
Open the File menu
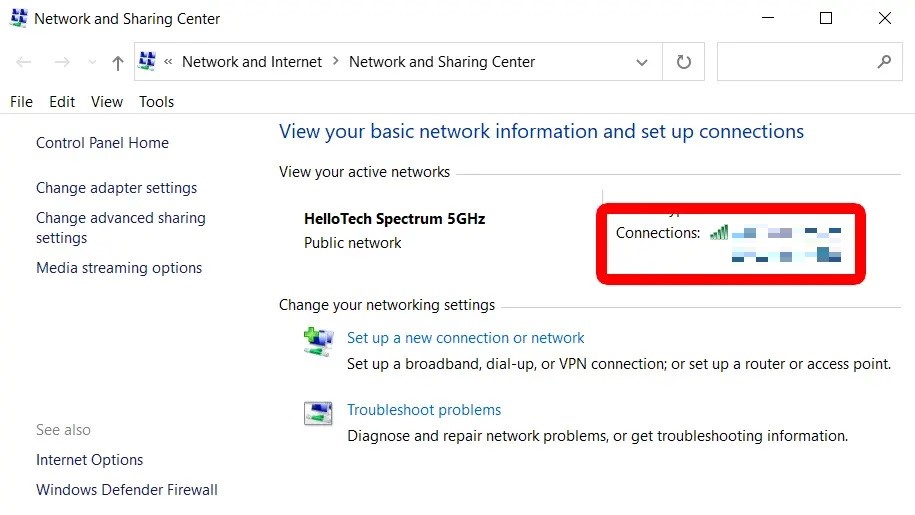[21, 102]
